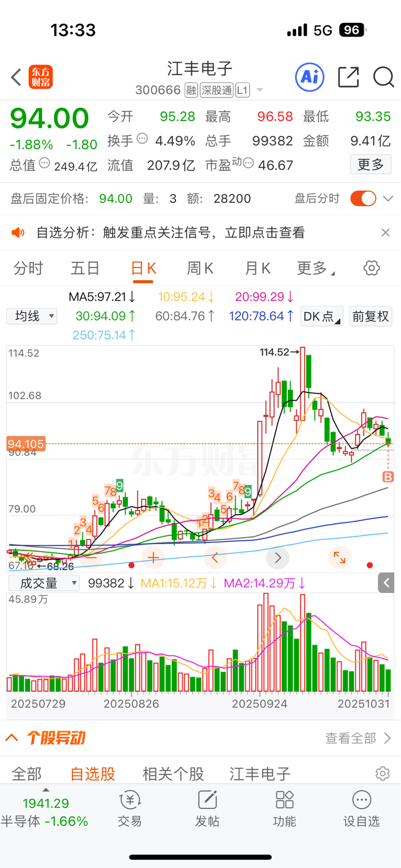
Task: Tap the 深股通 tag
Action: coord(217,90)
